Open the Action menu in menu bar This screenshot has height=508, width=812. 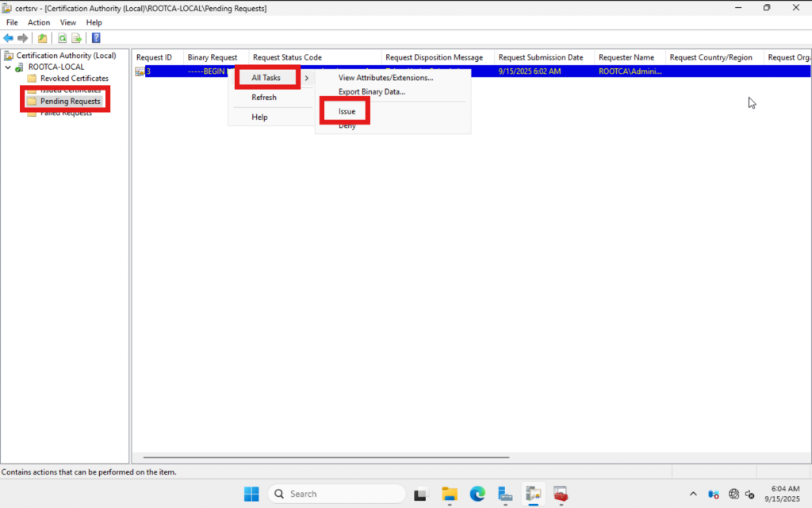[x=39, y=22]
